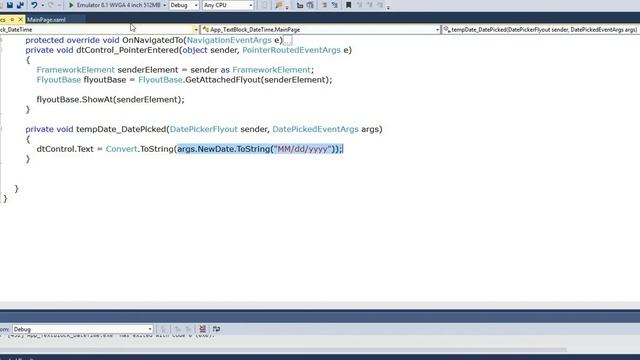Click the greyed Redo icon
This screenshot has width=640, height=360.
click(51, 5)
